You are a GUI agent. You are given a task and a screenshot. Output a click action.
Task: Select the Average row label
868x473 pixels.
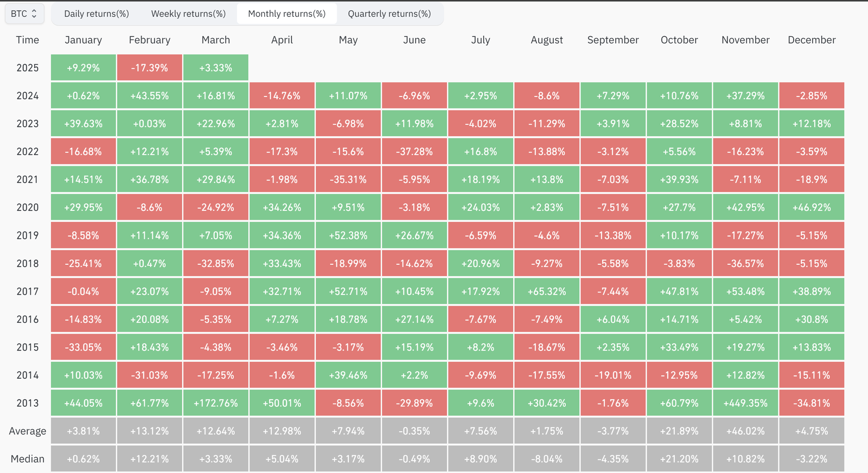[27, 431]
